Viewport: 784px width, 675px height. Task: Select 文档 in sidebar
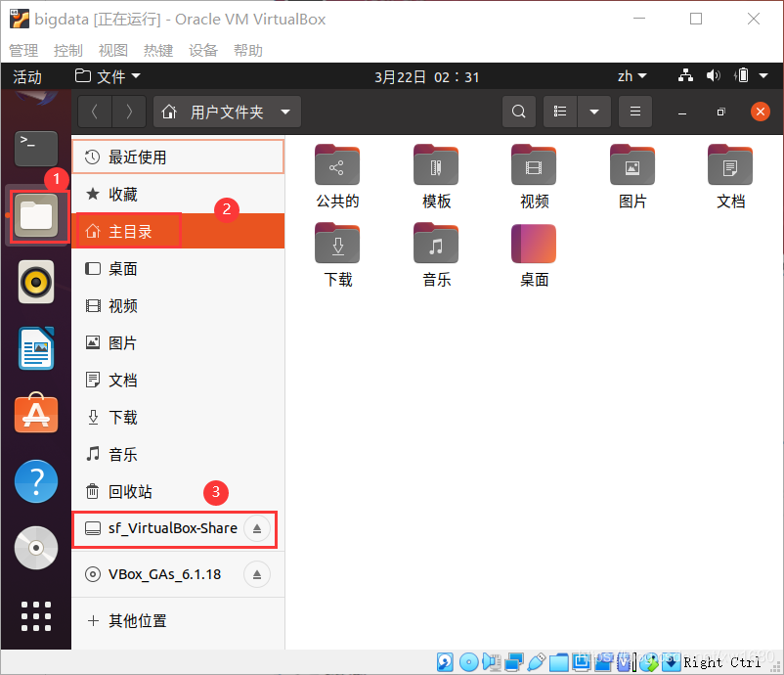(178, 380)
